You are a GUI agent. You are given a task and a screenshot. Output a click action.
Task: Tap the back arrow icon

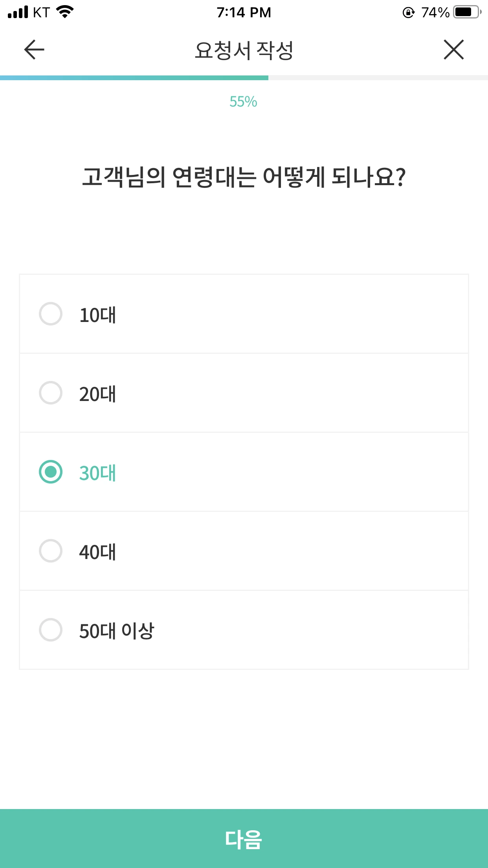[34, 50]
